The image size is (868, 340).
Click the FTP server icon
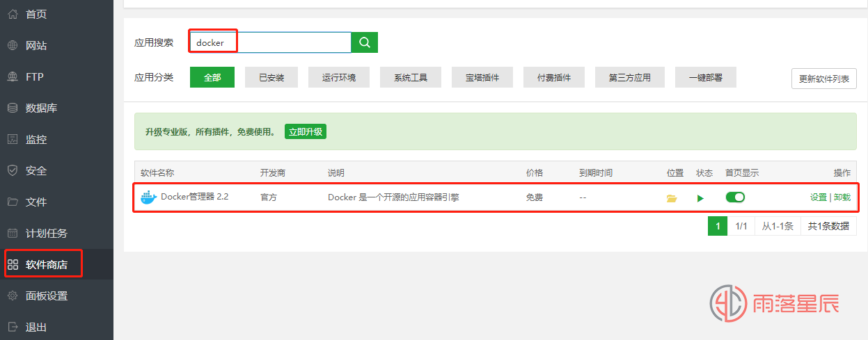pyautogui.click(x=13, y=76)
